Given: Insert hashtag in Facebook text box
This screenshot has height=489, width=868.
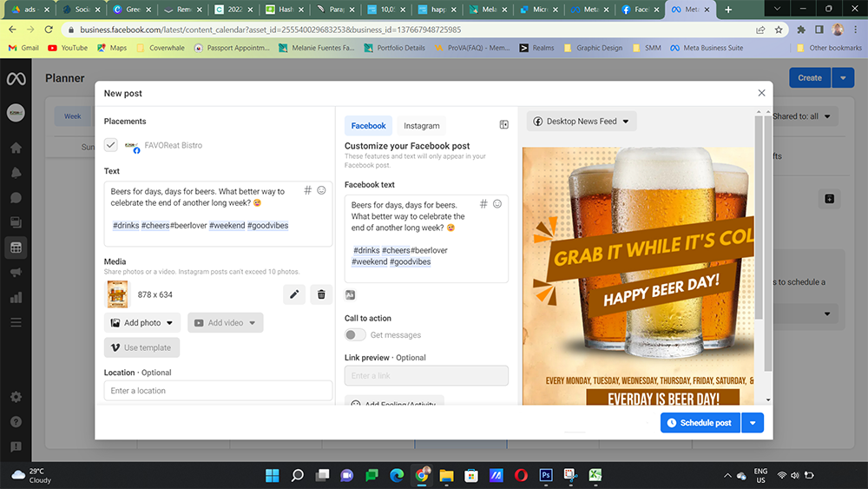Looking at the screenshot, I should pos(483,204).
